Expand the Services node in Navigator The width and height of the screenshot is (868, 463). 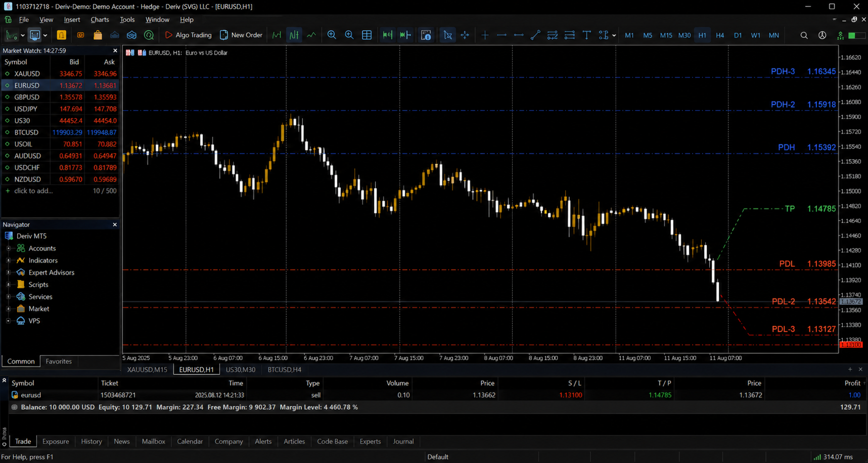[x=9, y=297]
